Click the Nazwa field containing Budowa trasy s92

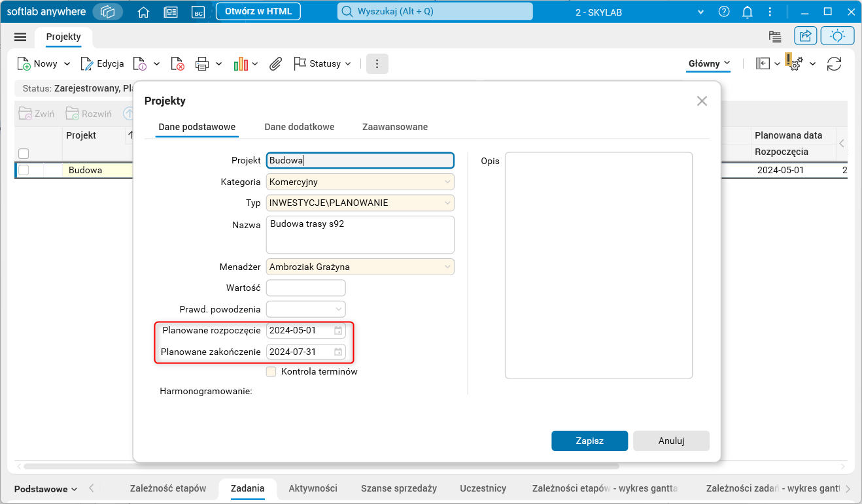(360, 235)
